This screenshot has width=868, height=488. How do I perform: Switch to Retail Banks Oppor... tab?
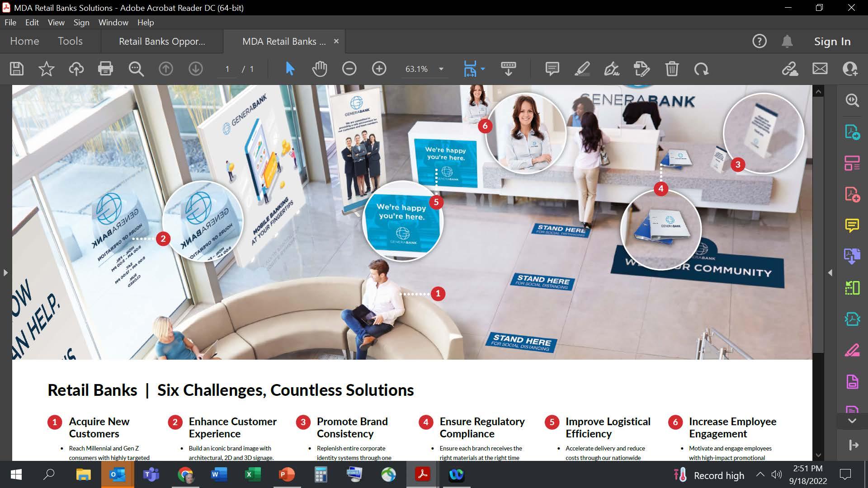click(162, 41)
